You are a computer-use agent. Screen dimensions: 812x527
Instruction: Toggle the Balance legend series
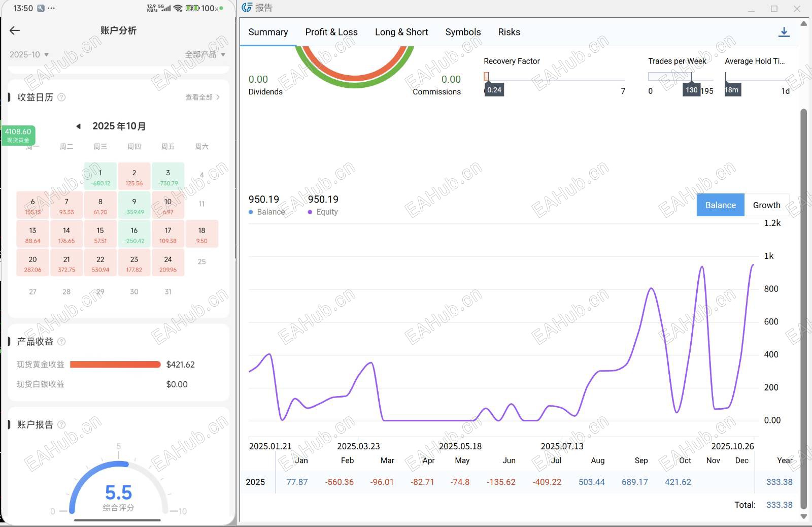267,212
